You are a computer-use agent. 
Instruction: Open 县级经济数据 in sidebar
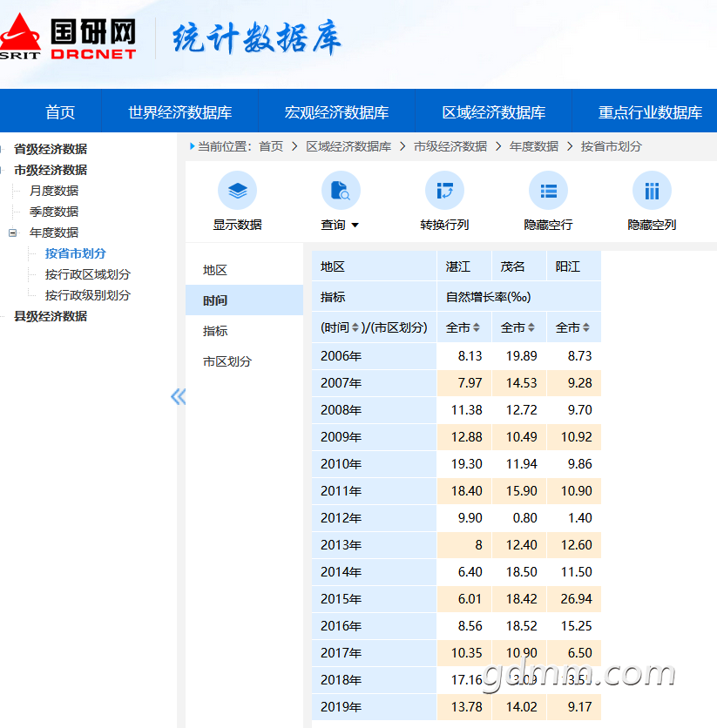pyautogui.click(x=51, y=316)
